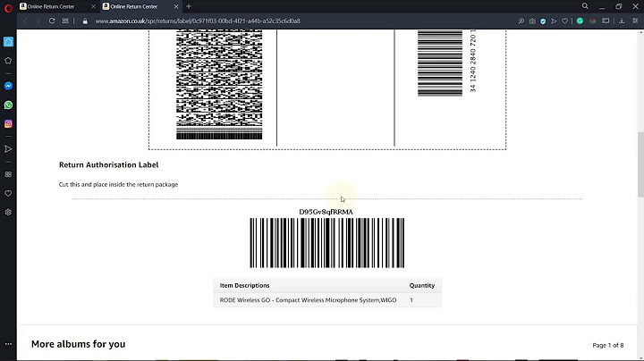Viewport: 644px width, 361px height.
Task: Click the Item Descriptions column header
Action: pos(244,286)
